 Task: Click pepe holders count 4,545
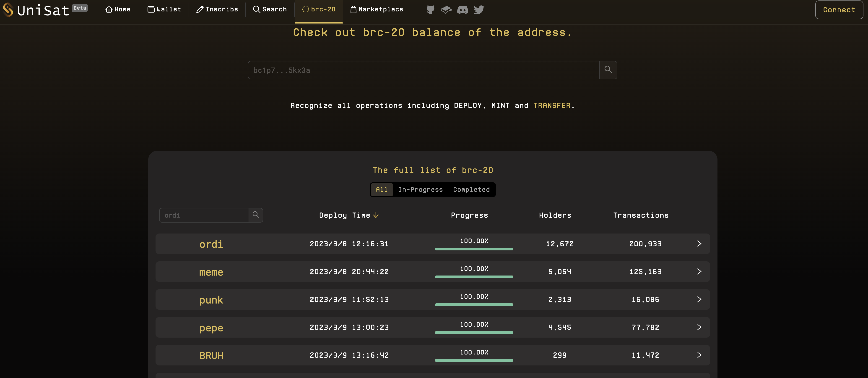click(560, 327)
